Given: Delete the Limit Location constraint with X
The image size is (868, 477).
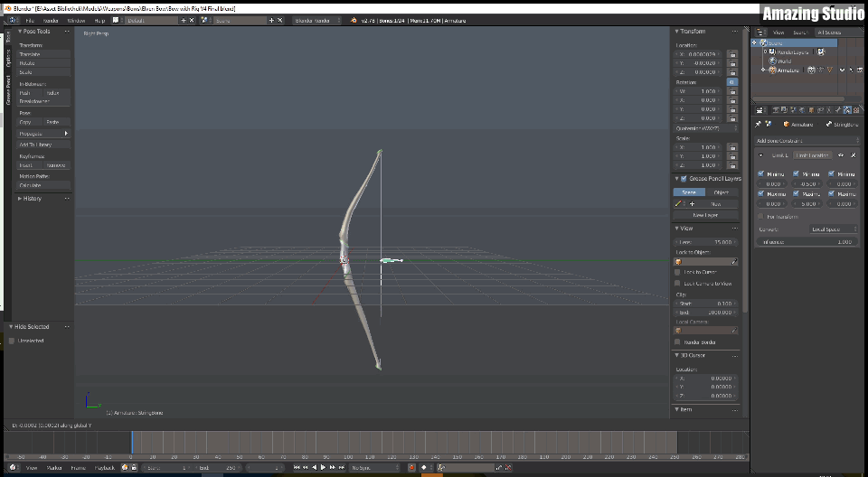Looking at the screenshot, I should click(x=853, y=155).
